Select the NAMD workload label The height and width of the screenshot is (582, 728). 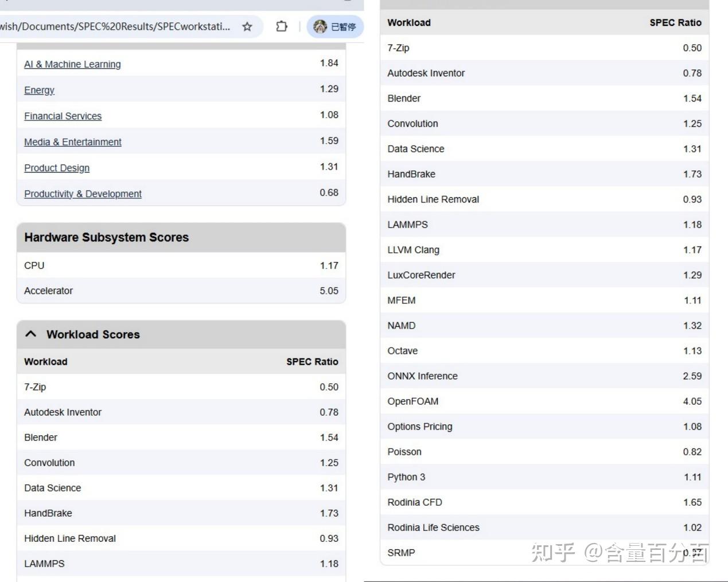401,326
